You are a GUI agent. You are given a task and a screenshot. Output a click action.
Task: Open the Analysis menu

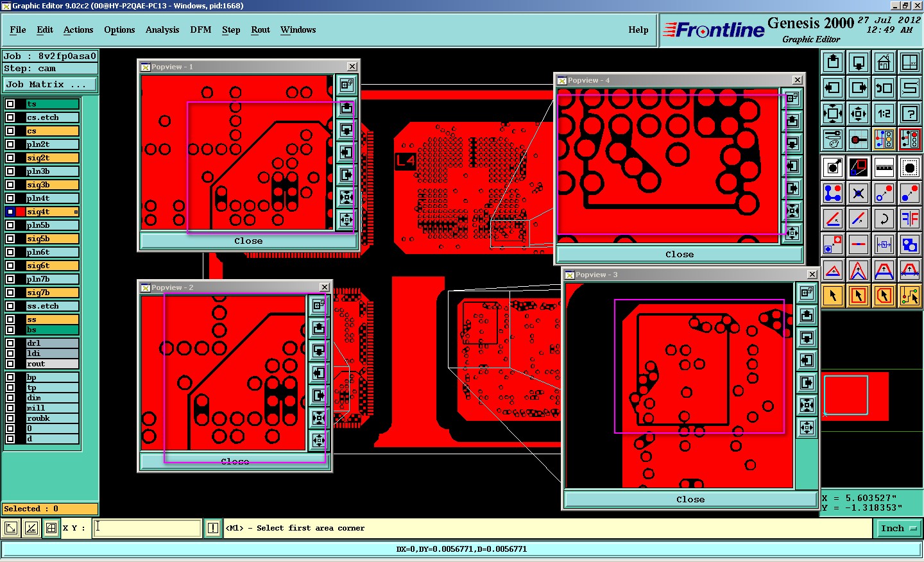tap(162, 30)
